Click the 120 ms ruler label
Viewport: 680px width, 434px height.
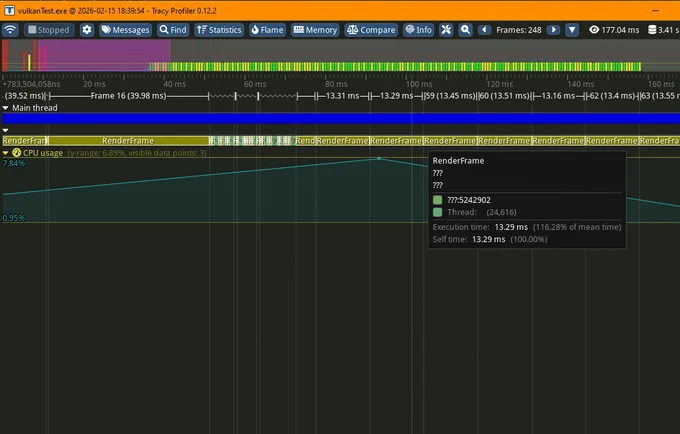point(499,84)
